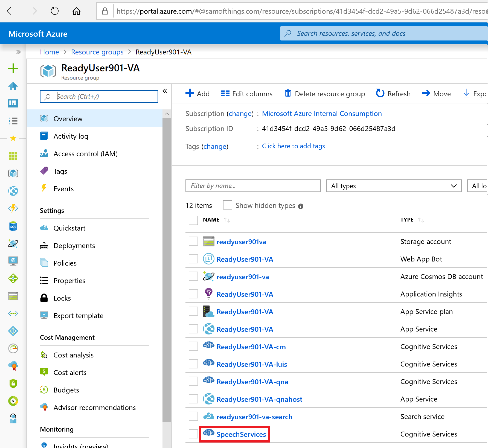Viewport: 488px width, 448px height.
Task: Select Deployments under Settings
Action: pyautogui.click(x=95, y=245)
